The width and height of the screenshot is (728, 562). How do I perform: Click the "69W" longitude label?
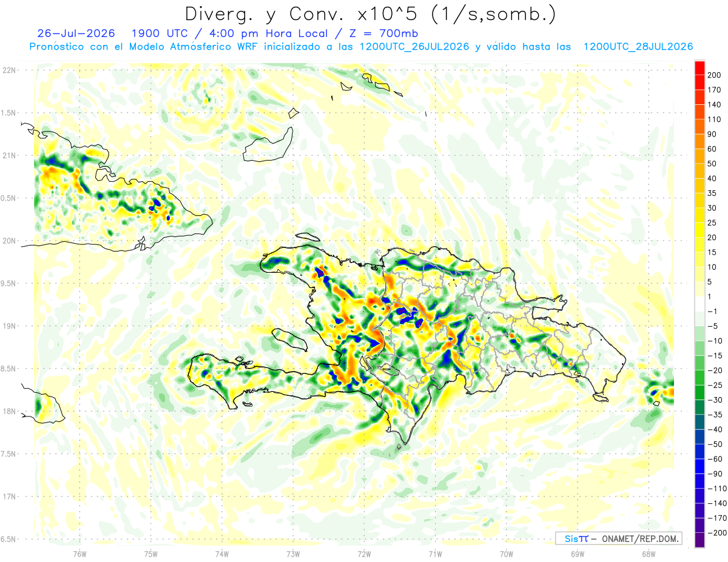click(x=578, y=554)
